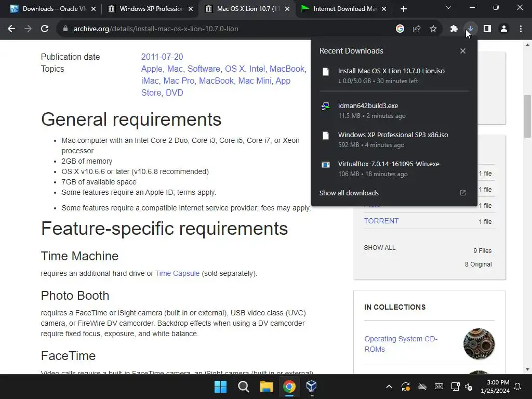Screen dimensions: 532x399
Task: Close the Windows XP Professional tab
Action: [191, 9]
